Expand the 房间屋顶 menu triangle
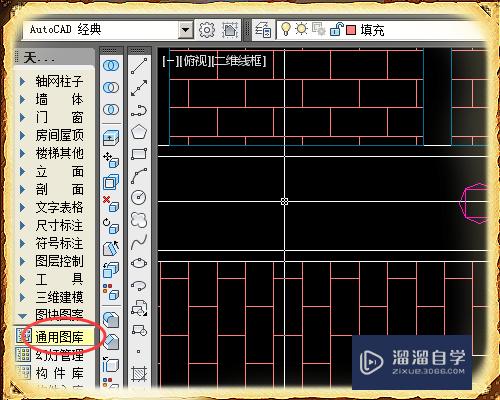The height and width of the screenshot is (400, 500). click(22, 135)
